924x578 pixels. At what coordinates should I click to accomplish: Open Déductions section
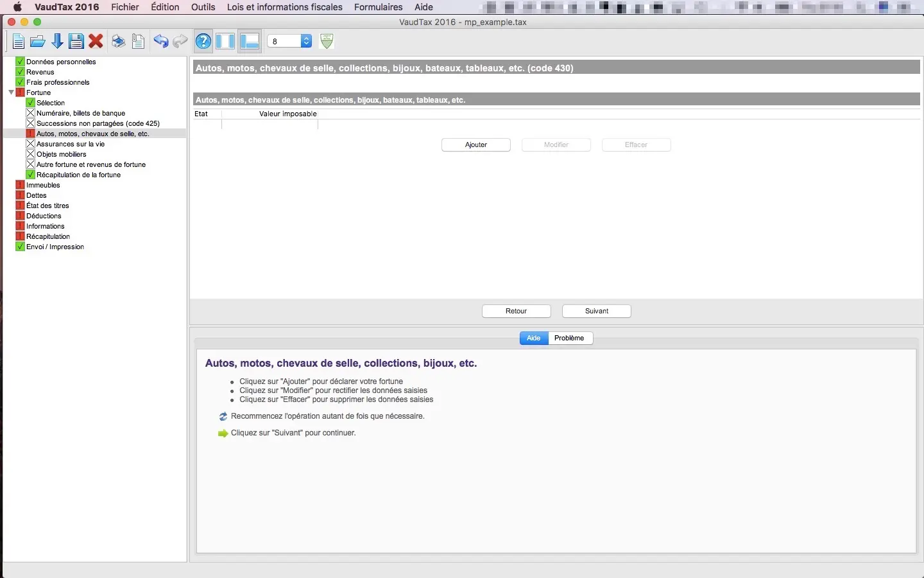click(44, 216)
